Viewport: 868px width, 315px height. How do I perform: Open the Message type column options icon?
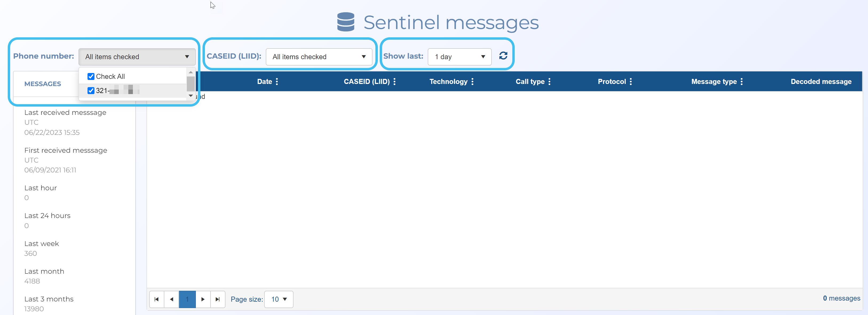click(742, 82)
